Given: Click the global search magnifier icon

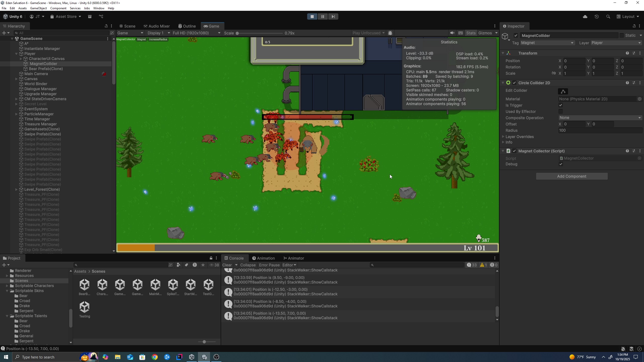Looking at the screenshot, I should (608, 17).
